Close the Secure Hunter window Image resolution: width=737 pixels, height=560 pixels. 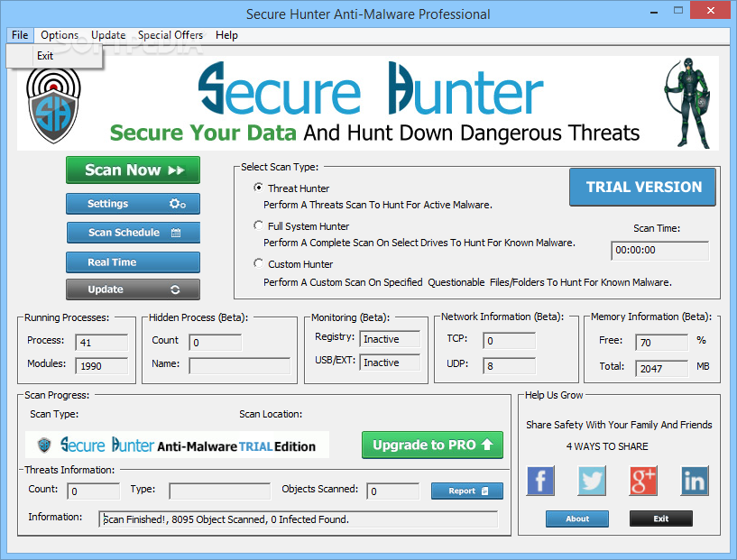[711, 10]
